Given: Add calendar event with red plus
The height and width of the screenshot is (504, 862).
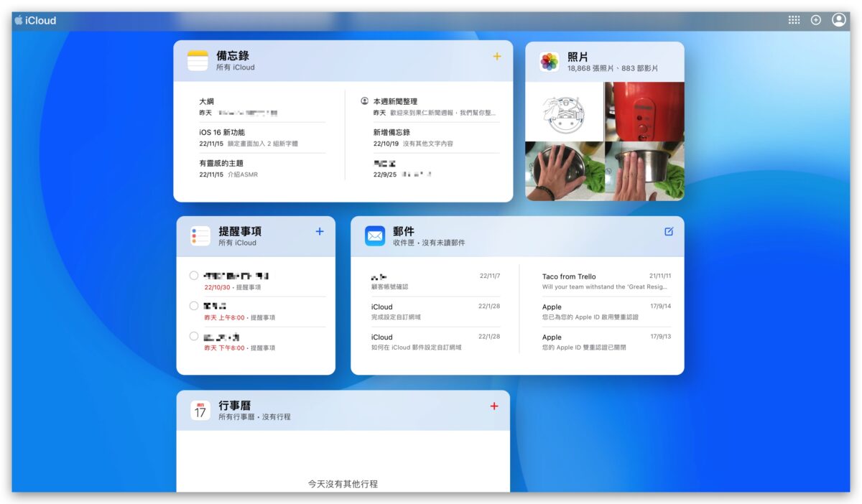Looking at the screenshot, I should [494, 406].
